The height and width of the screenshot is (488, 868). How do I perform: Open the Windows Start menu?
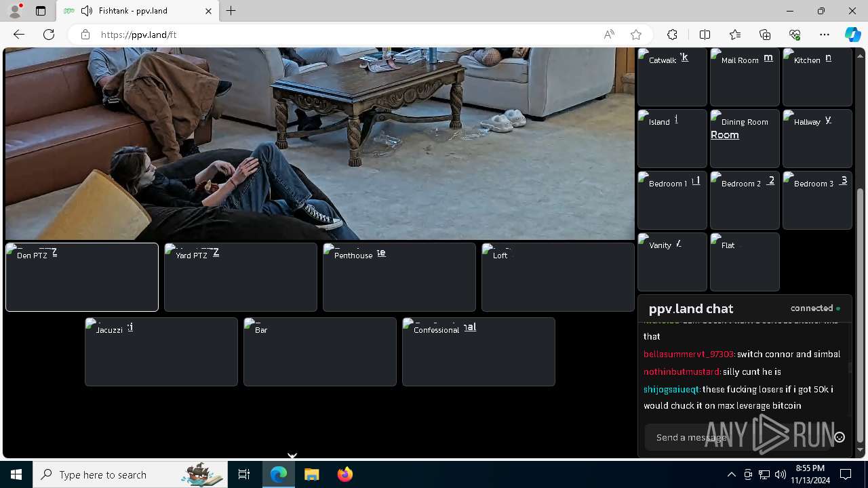[16, 474]
